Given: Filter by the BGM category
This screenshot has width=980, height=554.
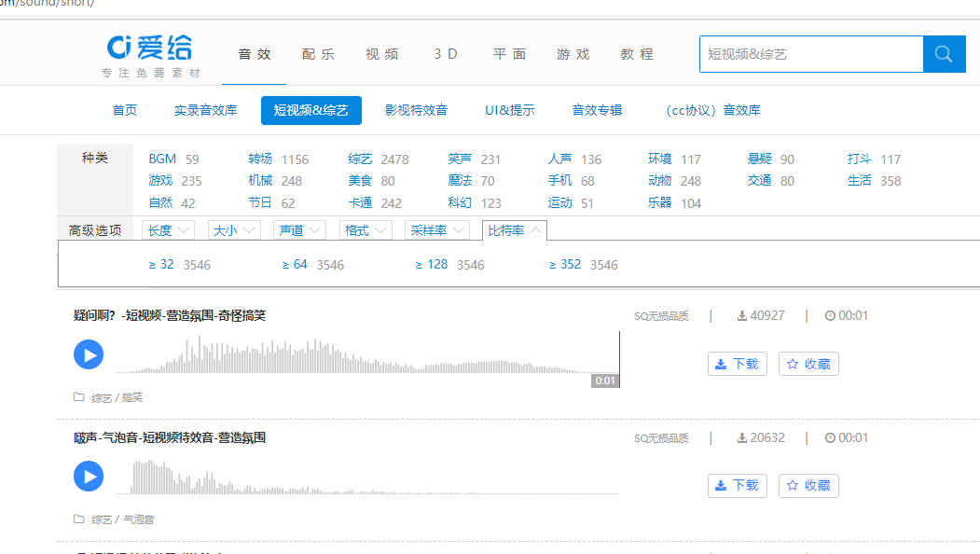Looking at the screenshot, I should coord(162,159).
